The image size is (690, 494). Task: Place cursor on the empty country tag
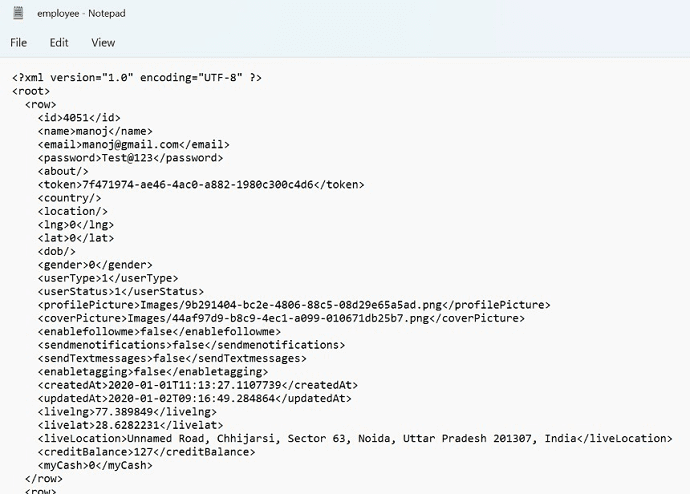tap(70, 198)
